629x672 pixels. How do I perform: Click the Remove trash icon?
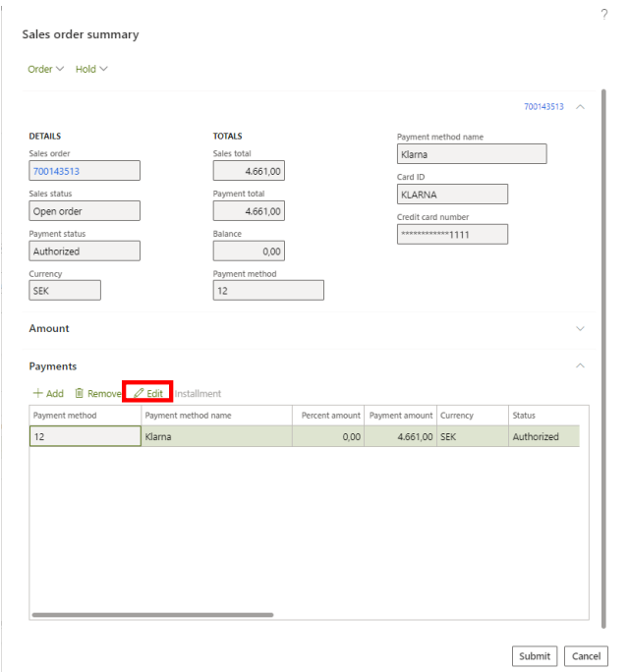pos(81,394)
